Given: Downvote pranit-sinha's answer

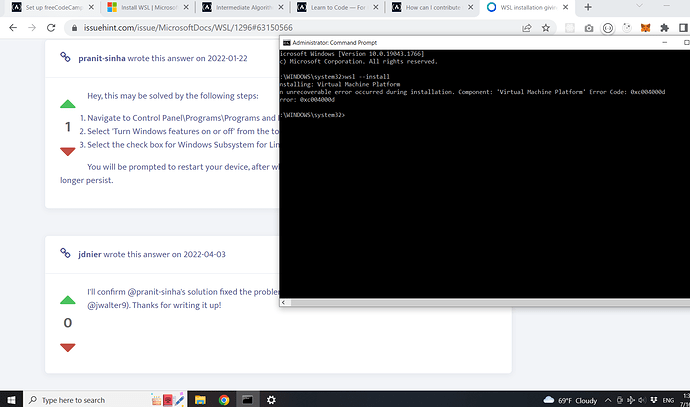Looking at the screenshot, I should [68, 152].
